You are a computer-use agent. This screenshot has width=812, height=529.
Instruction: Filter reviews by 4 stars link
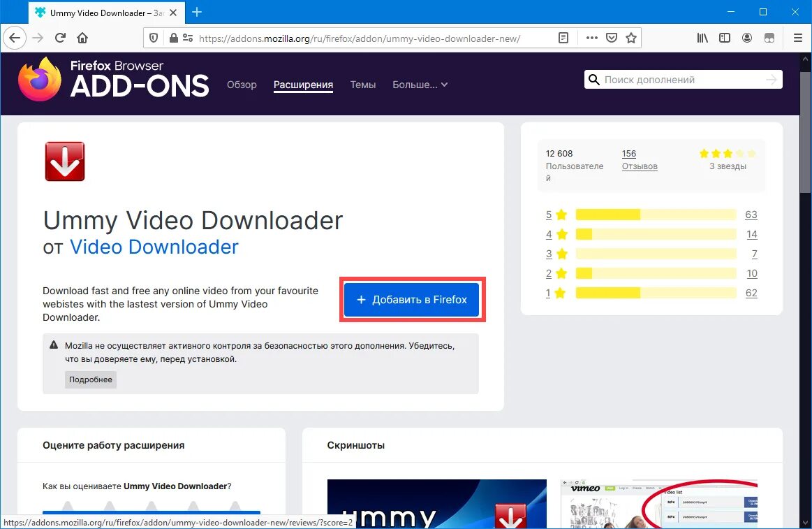(x=556, y=234)
